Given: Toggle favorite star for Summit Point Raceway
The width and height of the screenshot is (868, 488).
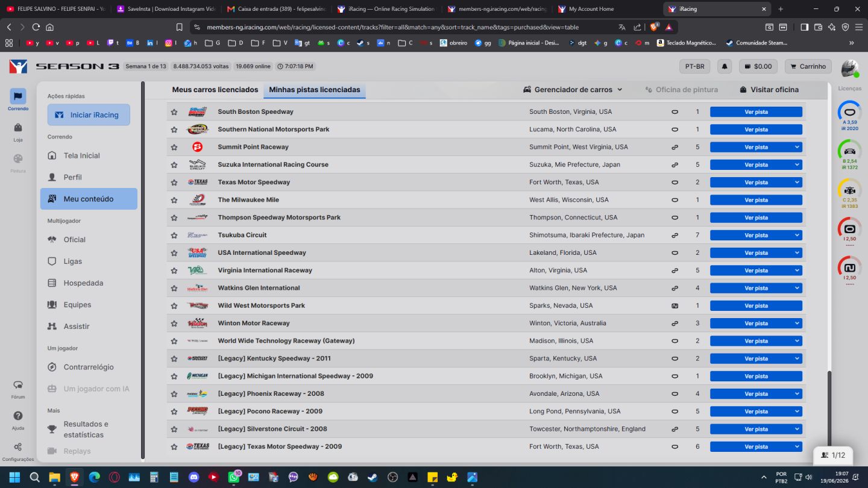Looking at the screenshot, I should click(x=174, y=147).
